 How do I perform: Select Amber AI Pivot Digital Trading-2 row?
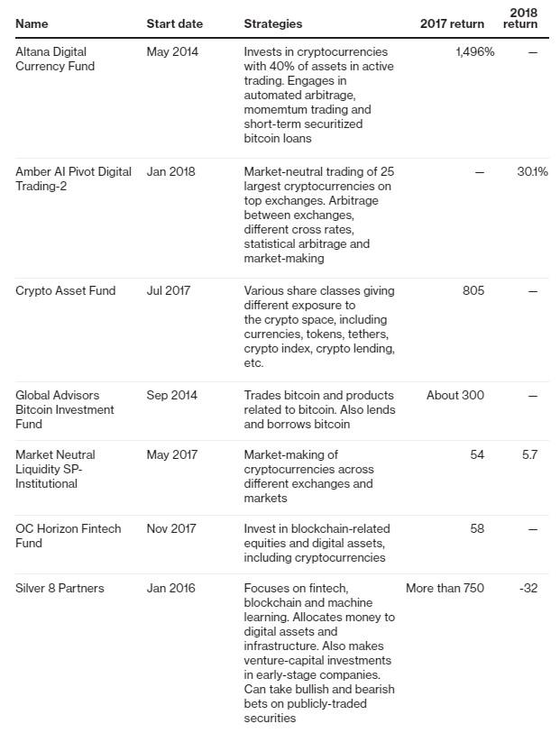[x=281, y=215]
